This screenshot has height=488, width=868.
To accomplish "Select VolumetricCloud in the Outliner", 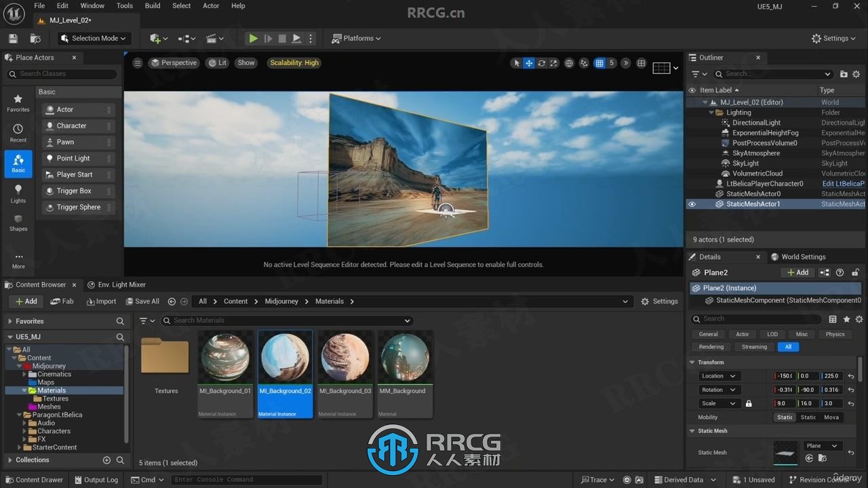I will [x=757, y=174].
